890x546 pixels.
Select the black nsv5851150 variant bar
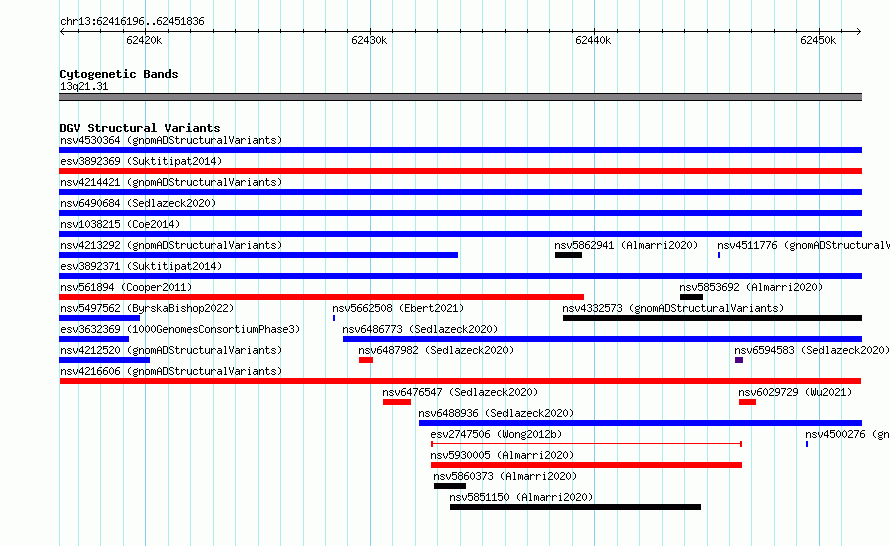[576, 507]
